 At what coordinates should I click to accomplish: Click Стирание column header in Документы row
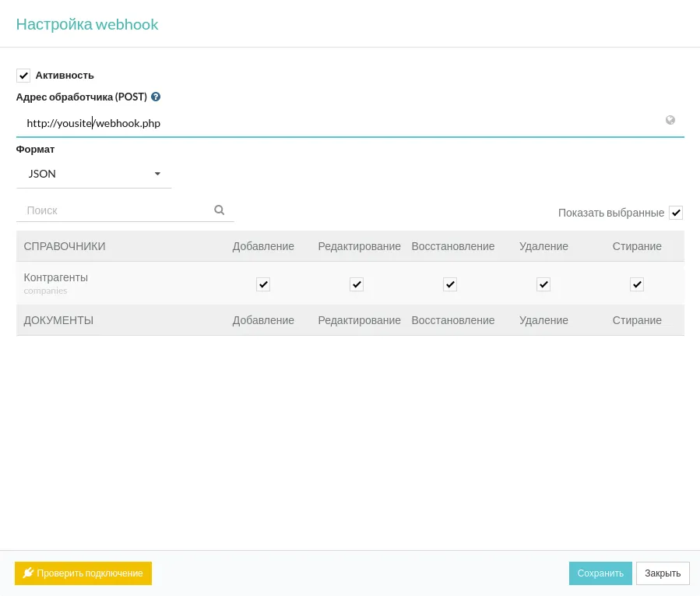(637, 320)
